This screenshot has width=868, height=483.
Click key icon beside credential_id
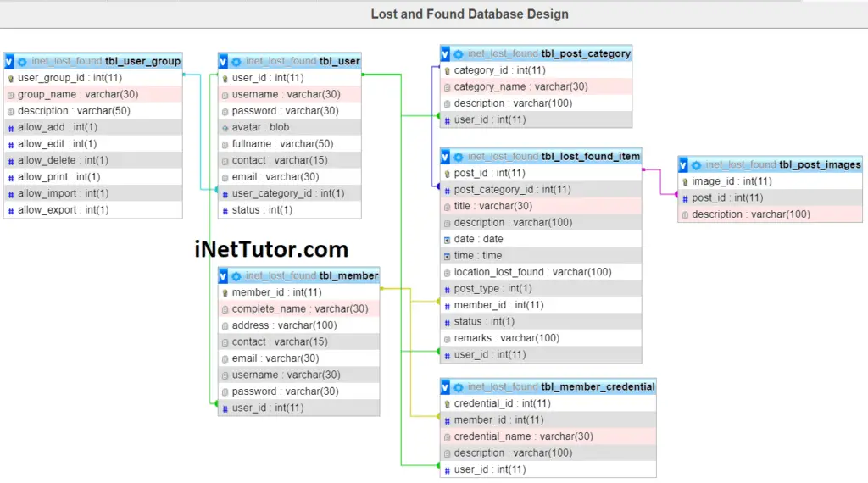(x=447, y=404)
